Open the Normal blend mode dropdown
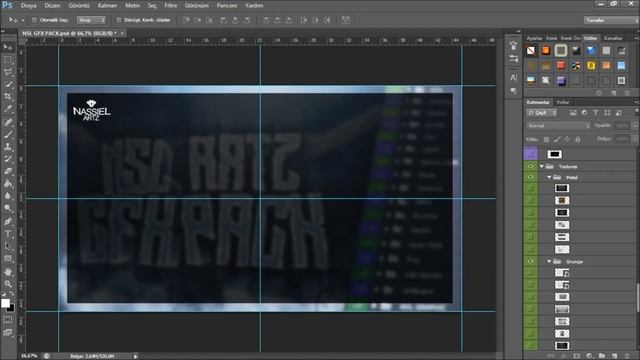The width and height of the screenshot is (640, 360). (558, 126)
